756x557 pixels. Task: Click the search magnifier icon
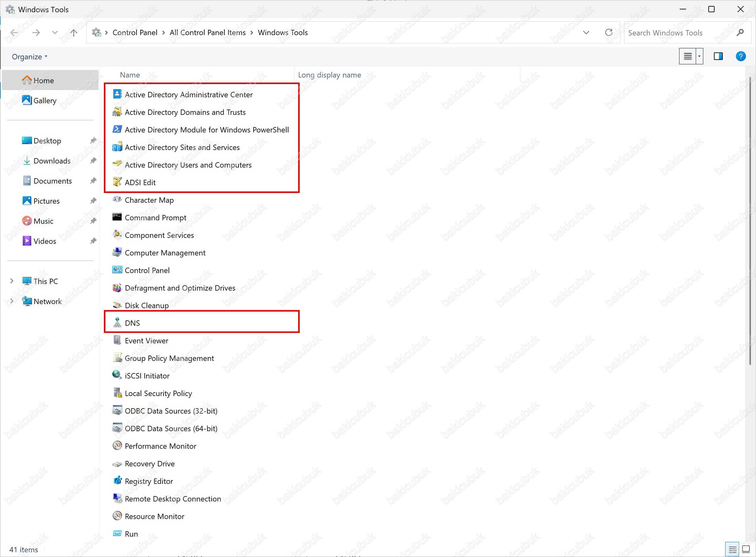tap(740, 33)
